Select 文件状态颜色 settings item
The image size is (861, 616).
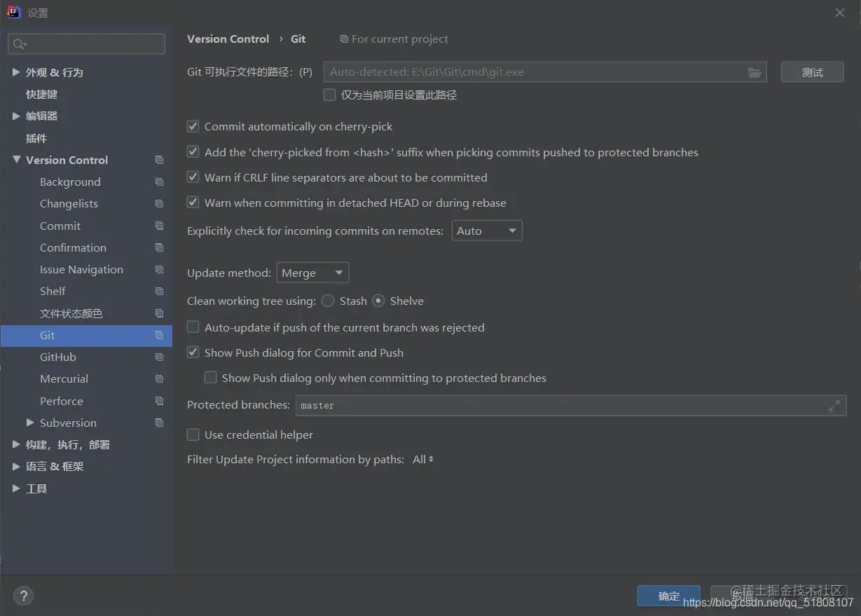point(71,313)
